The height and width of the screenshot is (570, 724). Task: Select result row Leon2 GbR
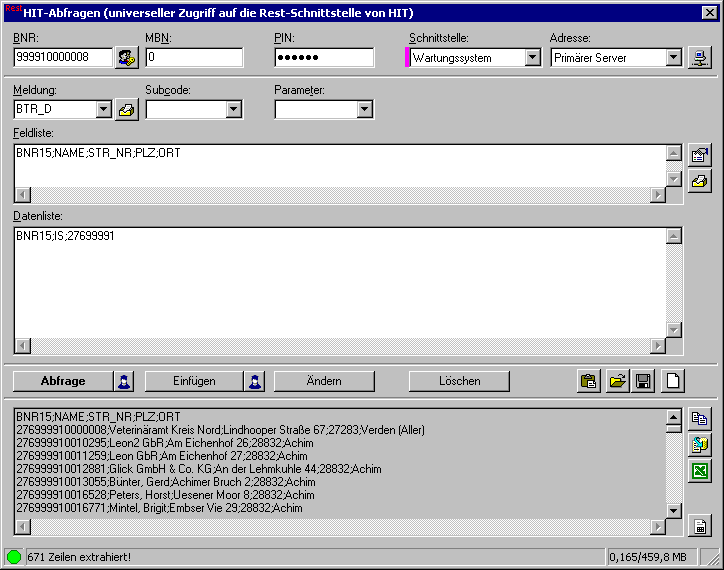point(165,443)
